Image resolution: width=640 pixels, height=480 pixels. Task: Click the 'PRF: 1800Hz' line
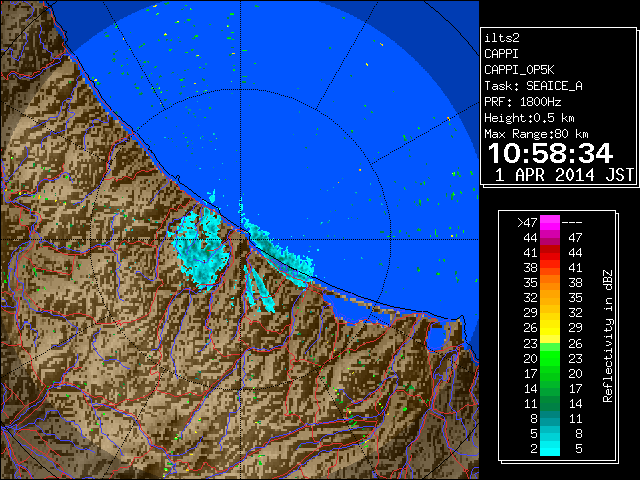522,102
